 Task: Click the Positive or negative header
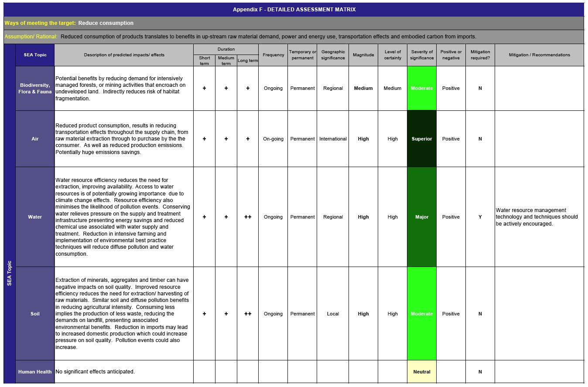(451, 55)
